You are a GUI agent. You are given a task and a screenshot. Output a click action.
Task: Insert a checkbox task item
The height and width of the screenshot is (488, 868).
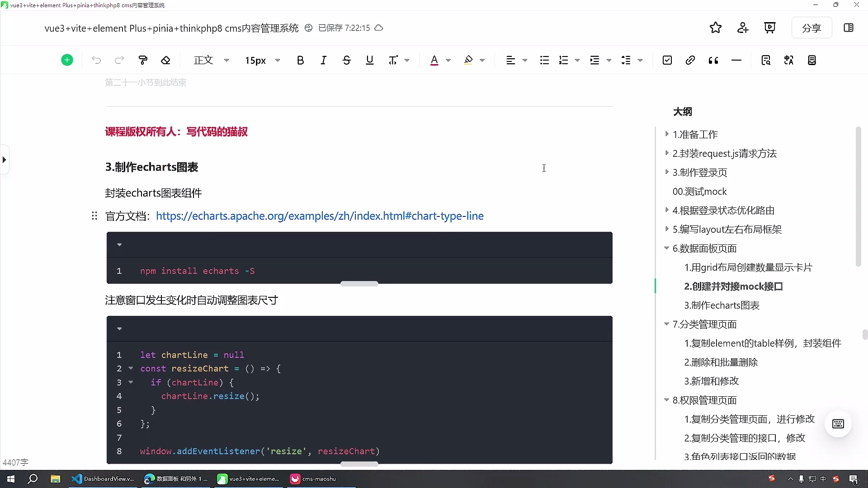pyautogui.click(x=667, y=60)
